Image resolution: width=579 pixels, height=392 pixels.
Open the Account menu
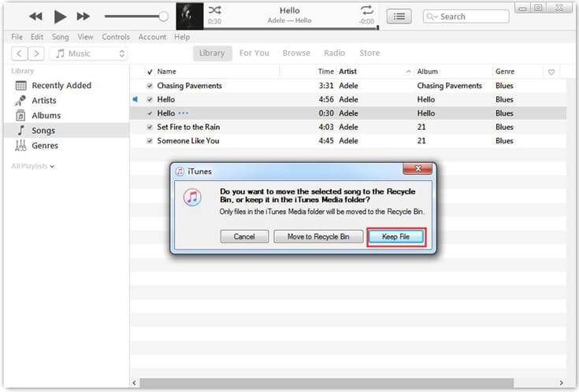point(152,37)
